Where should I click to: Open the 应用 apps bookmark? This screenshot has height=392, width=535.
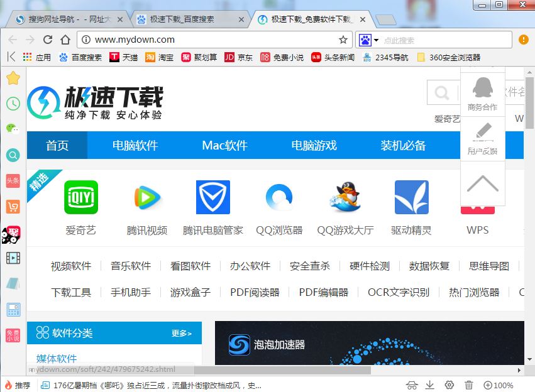click(37, 57)
